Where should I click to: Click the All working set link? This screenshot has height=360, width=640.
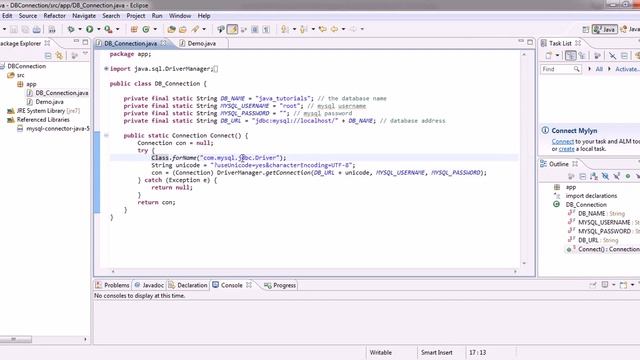coord(599,69)
